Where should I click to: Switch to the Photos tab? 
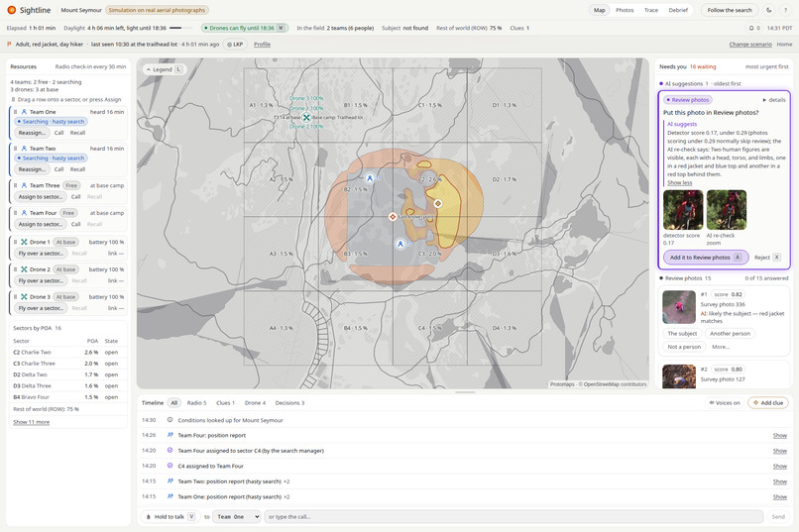[625, 10]
